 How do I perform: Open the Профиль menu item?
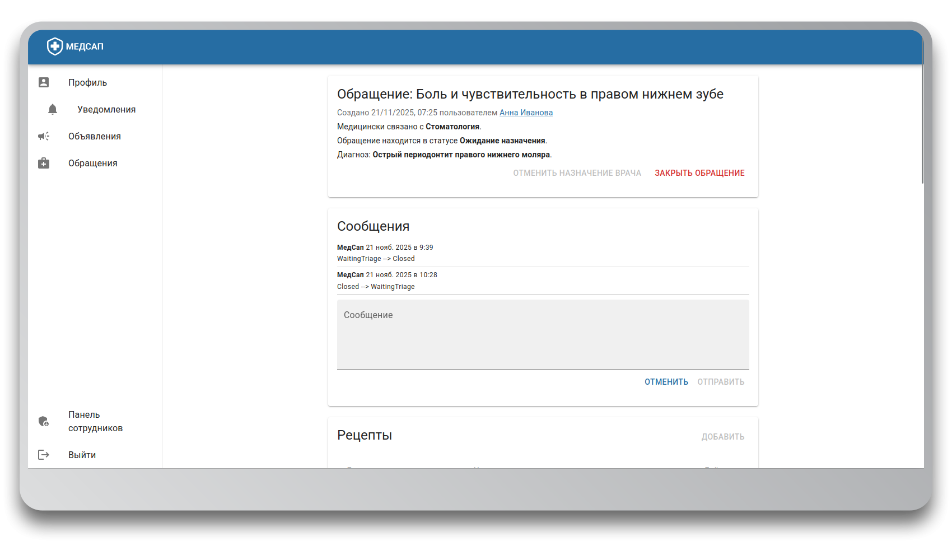click(87, 82)
